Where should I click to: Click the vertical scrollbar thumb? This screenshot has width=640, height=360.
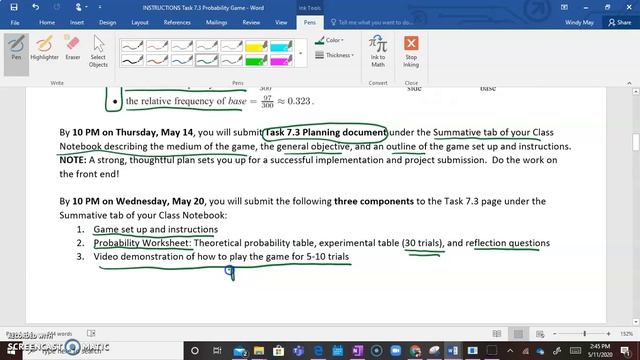(636, 142)
